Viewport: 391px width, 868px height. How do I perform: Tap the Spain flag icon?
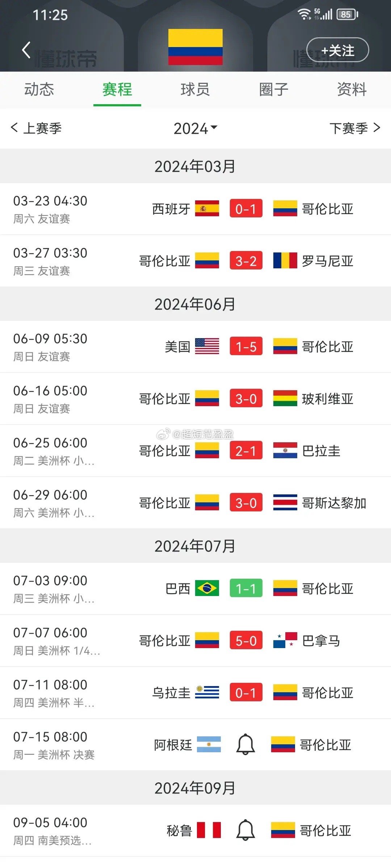(x=207, y=208)
